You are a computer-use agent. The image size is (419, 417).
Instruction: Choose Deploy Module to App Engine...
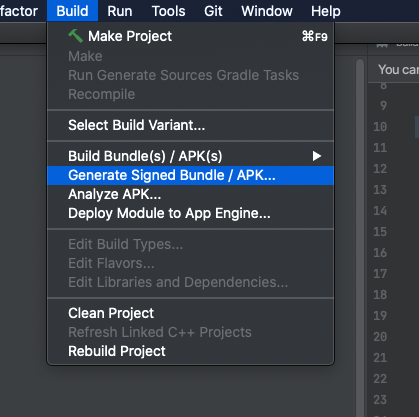point(190,213)
